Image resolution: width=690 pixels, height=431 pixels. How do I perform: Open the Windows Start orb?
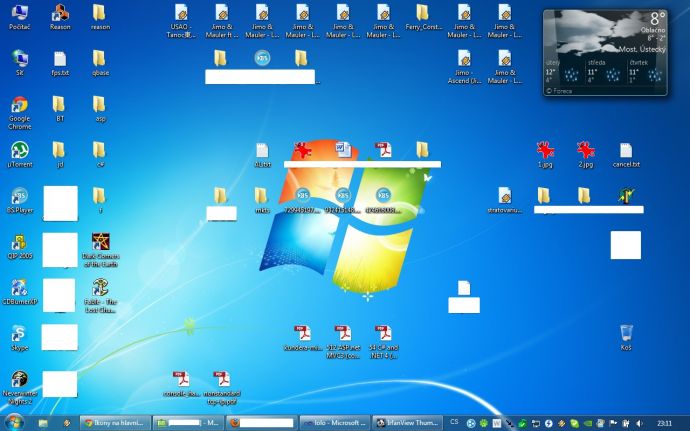pyautogui.click(x=14, y=422)
